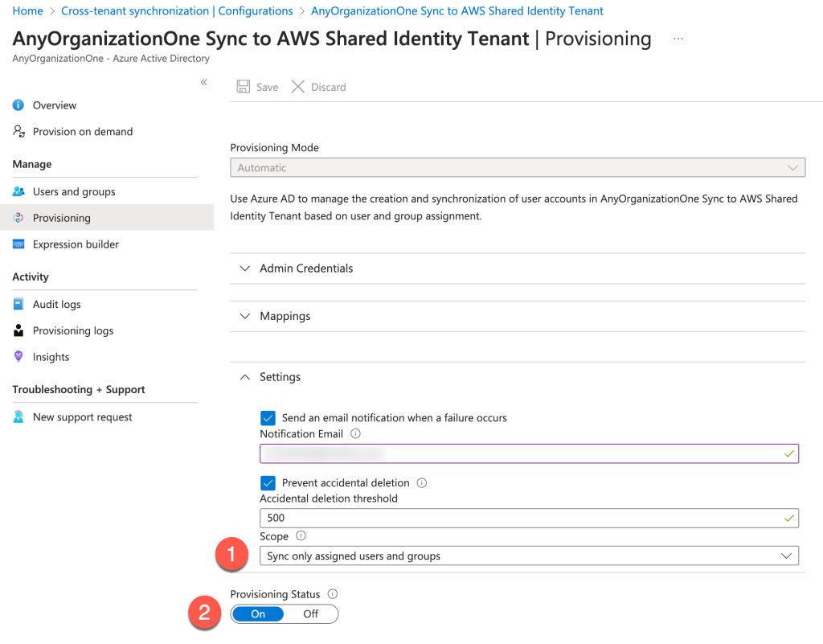Click the Accidental deletion threshold field
Screen dimensions: 823x644
point(529,517)
